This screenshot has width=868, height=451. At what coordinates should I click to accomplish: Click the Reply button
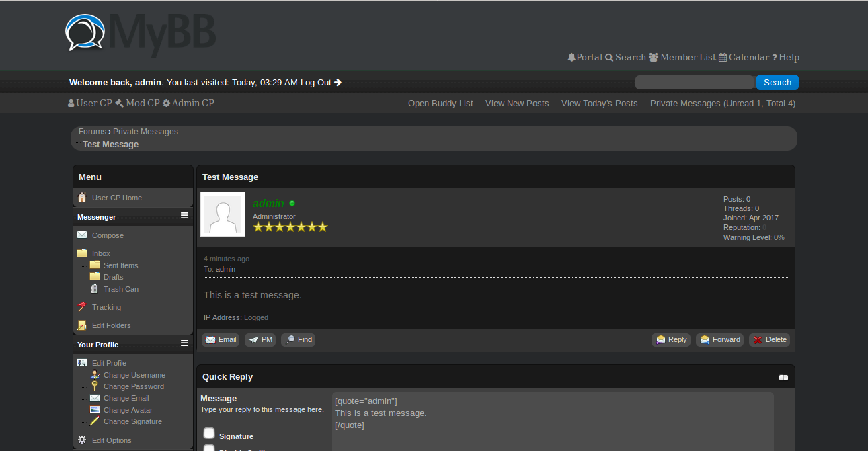pyautogui.click(x=671, y=340)
